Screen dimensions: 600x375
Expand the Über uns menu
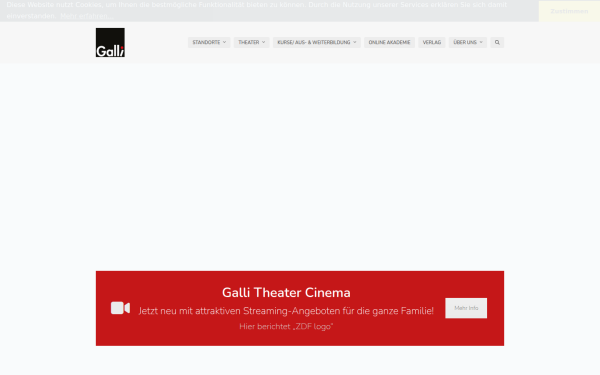(x=468, y=42)
